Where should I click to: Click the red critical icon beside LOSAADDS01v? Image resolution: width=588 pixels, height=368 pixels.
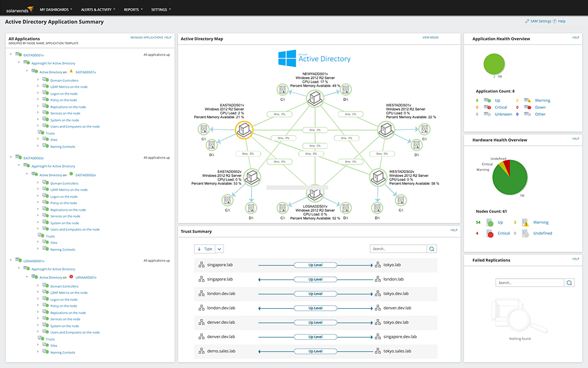coord(71,277)
